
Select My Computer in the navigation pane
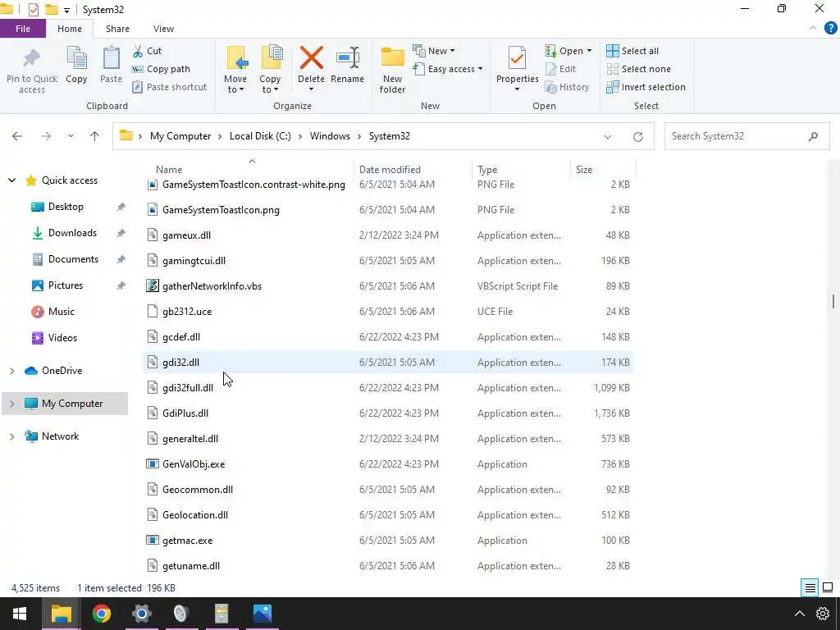[x=65, y=404]
